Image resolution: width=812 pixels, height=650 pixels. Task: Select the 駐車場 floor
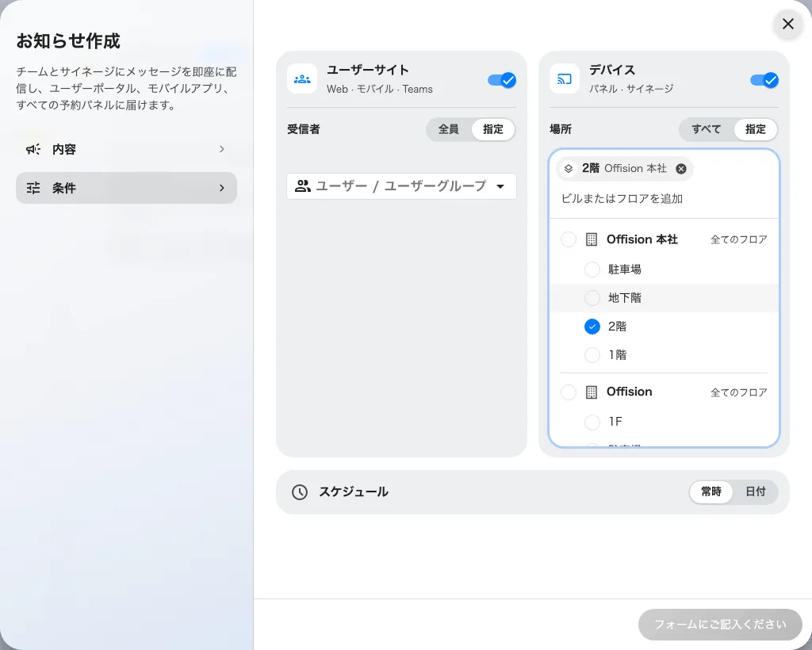tap(592, 269)
